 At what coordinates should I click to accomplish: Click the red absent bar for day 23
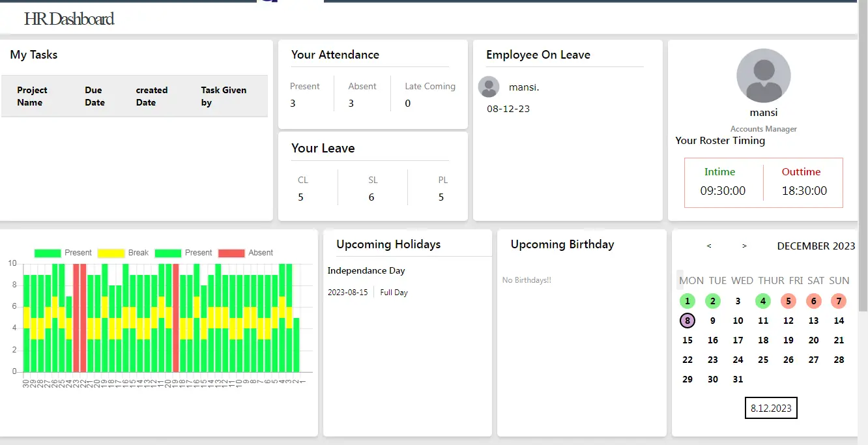(76, 317)
